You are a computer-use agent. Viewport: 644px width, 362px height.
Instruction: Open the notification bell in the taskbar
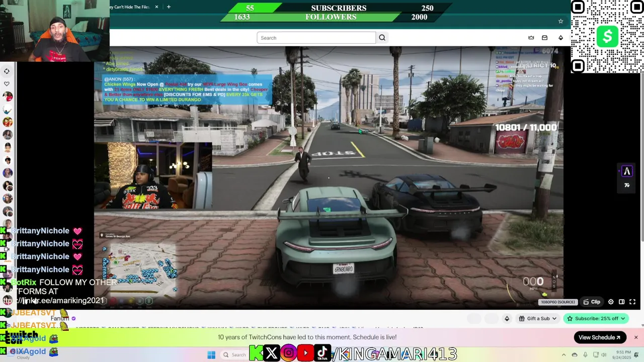tap(637, 355)
